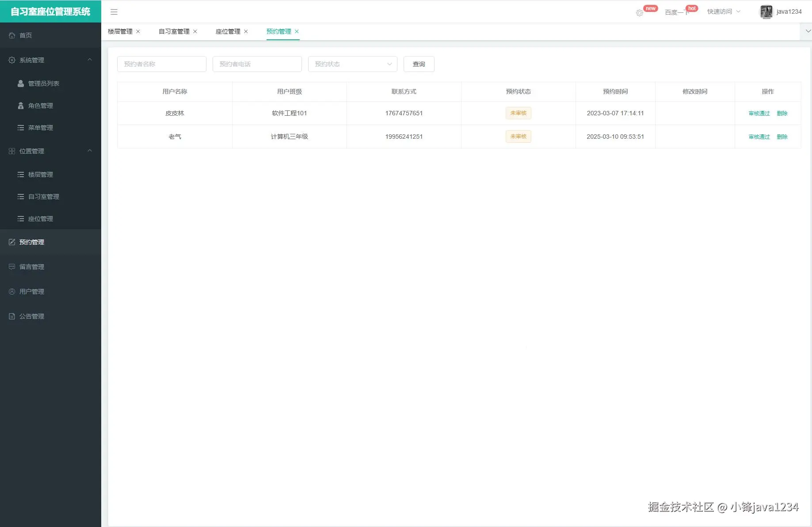Screen dimensions: 812x527
Task: Click 未审核 status tag for 老气
Action: pos(518,136)
